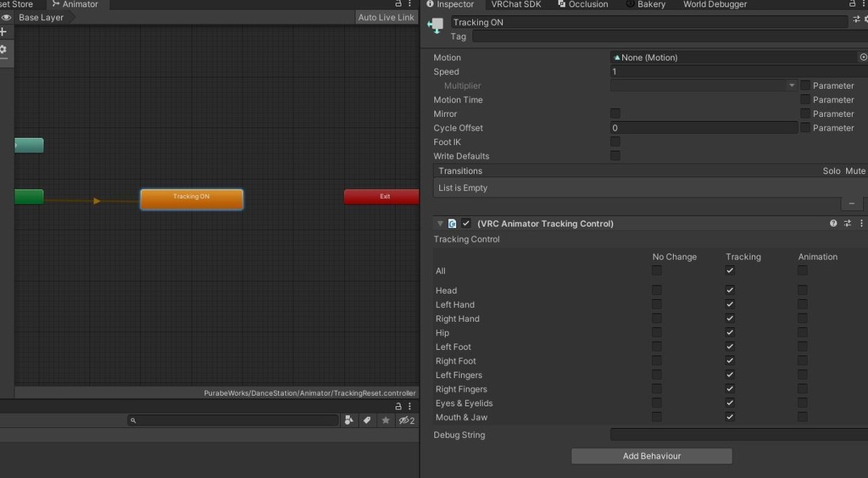Click Add Behaviour button
The image size is (868, 478).
tap(652, 456)
